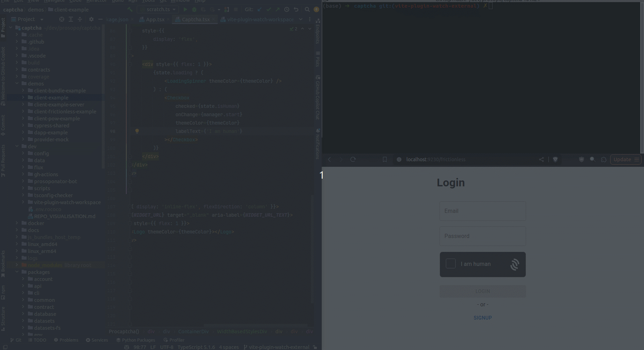Click the browser bookmark icon

(x=385, y=159)
